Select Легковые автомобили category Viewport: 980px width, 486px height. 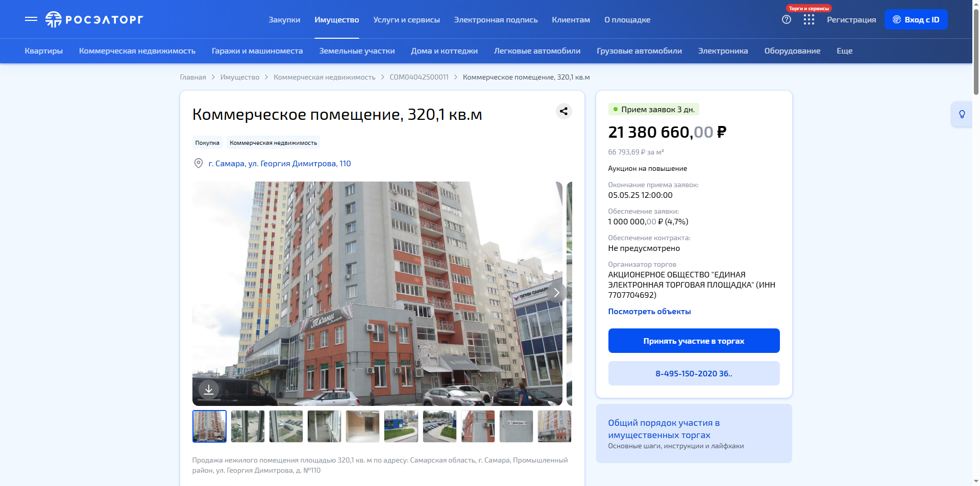(x=537, y=51)
